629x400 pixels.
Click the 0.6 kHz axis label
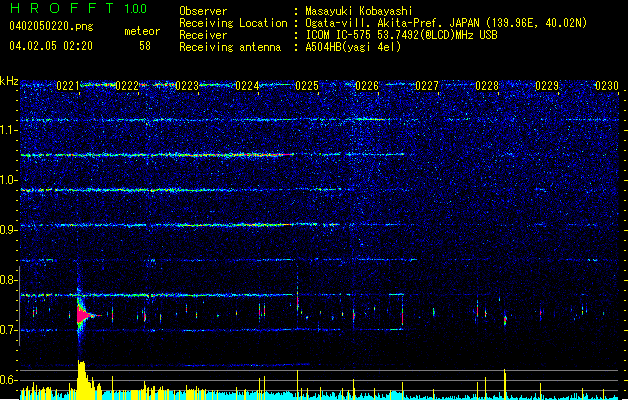[9, 380]
